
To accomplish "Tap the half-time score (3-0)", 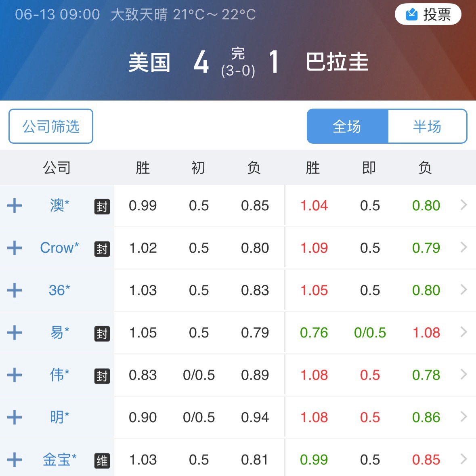I will pos(238,71).
